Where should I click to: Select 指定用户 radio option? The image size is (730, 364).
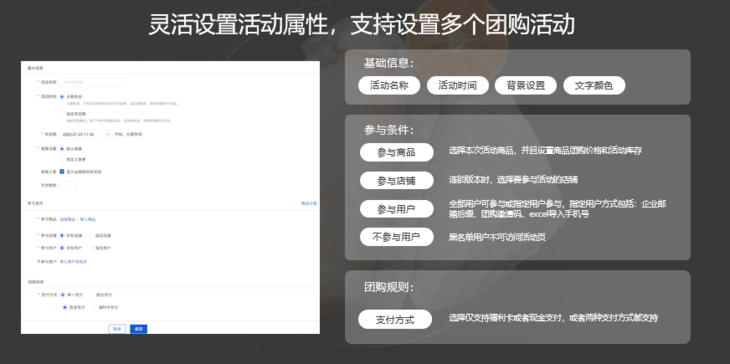coord(91,248)
